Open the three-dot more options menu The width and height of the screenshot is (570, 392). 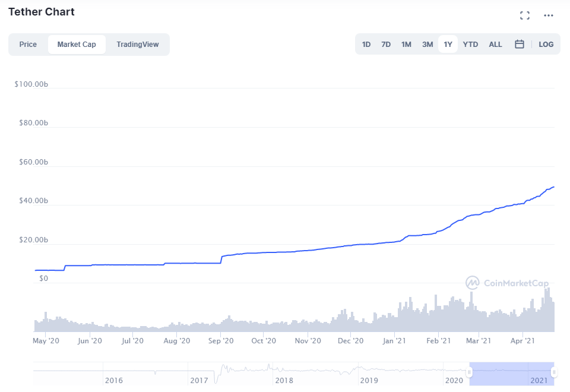pyautogui.click(x=548, y=15)
